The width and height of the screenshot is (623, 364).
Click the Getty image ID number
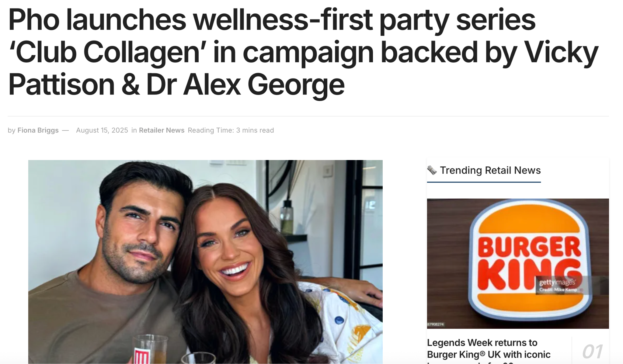435,324
